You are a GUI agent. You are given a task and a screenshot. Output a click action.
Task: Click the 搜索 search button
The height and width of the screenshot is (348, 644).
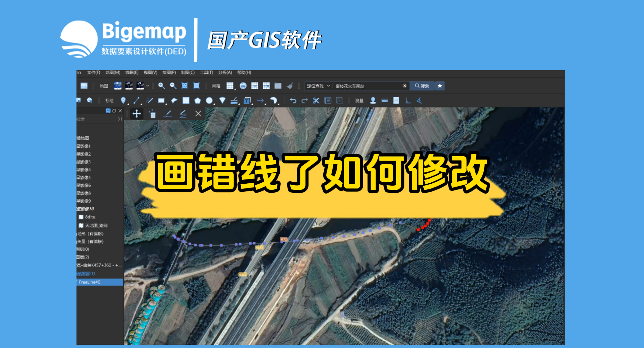click(x=422, y=86)
